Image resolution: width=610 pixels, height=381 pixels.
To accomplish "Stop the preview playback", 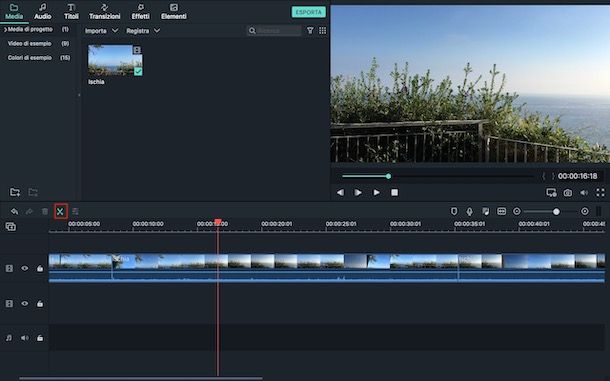I will [x=394, y=193].
